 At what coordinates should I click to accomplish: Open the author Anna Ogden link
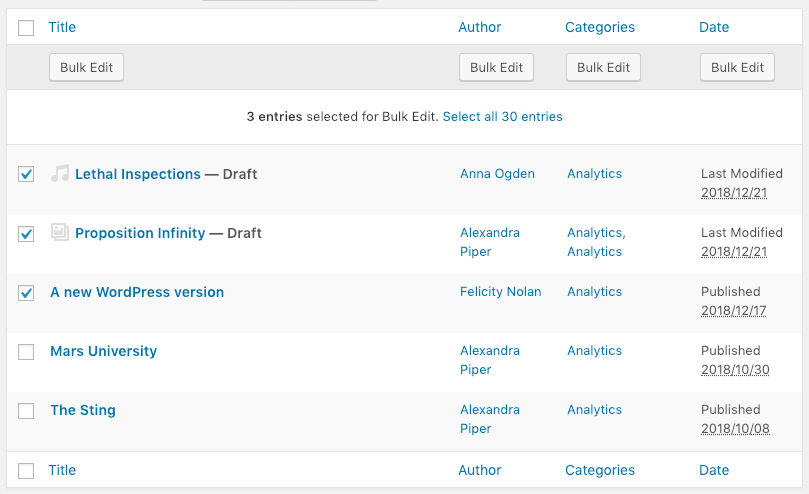[497, 174]
